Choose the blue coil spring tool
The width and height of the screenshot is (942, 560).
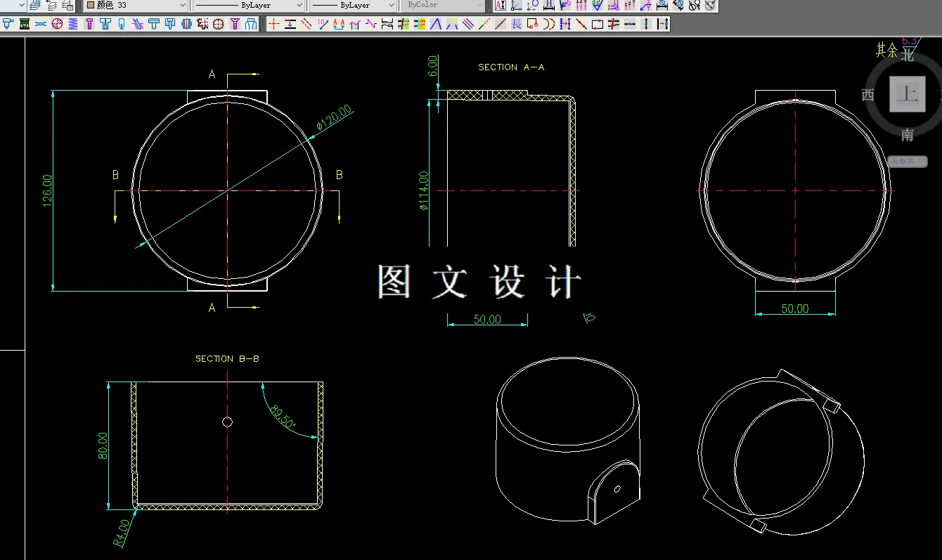click(73, 24)
